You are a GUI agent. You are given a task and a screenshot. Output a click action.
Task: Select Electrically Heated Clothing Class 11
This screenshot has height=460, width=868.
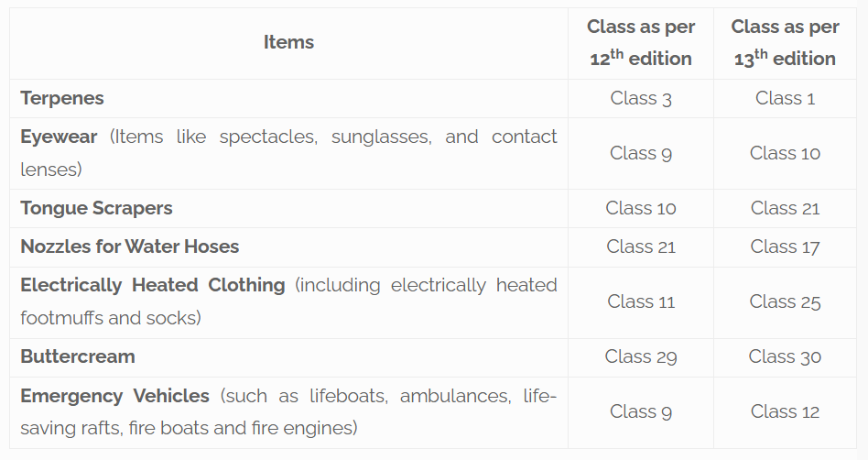[641, 301]
